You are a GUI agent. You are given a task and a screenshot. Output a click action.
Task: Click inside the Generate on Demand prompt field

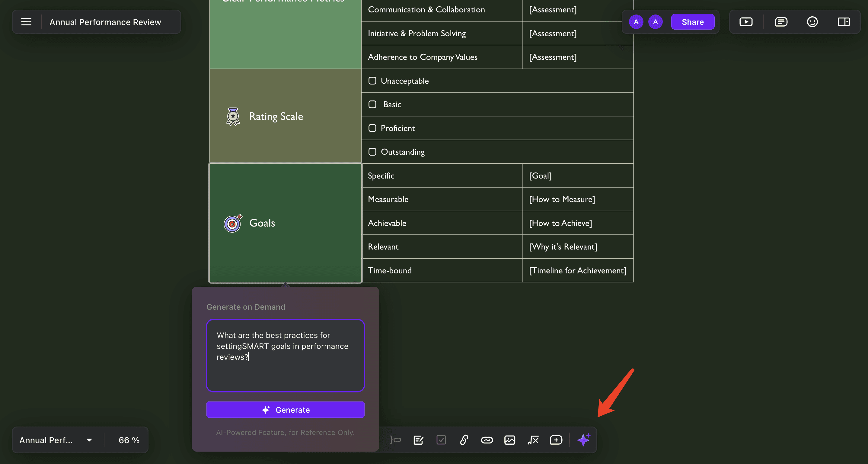pyautogui.click(x=285, y=356)
